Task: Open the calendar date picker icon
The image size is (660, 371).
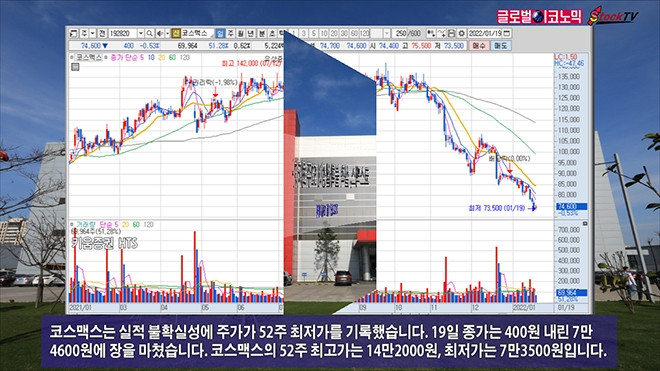Action: pyautogui.click(x=507, y=33)
